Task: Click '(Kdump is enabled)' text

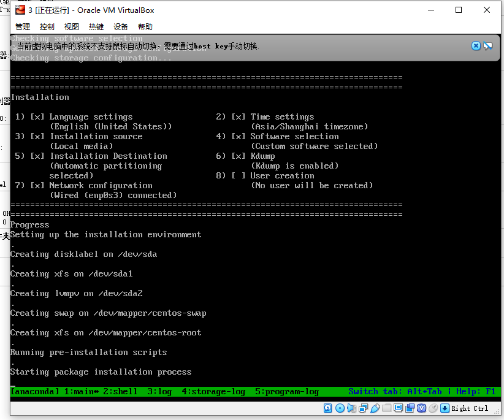Action: pyautogui.click(x=294, y=166)
